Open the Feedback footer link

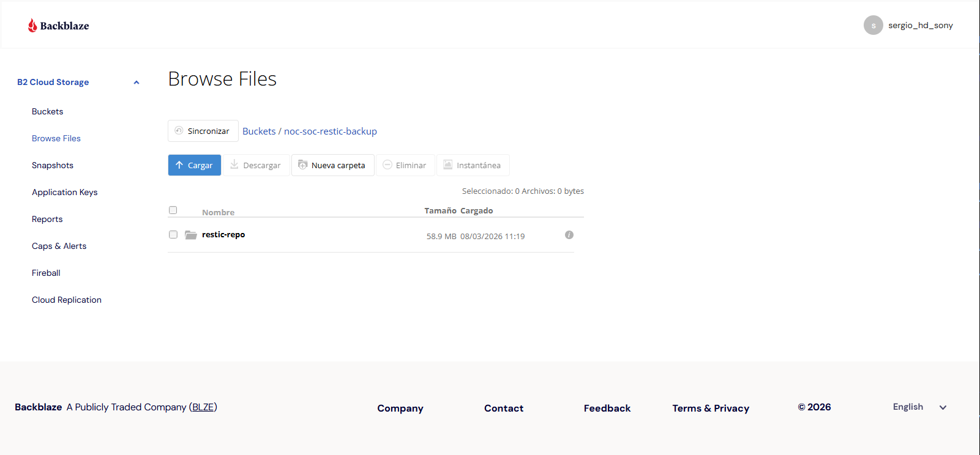point(607,408)
